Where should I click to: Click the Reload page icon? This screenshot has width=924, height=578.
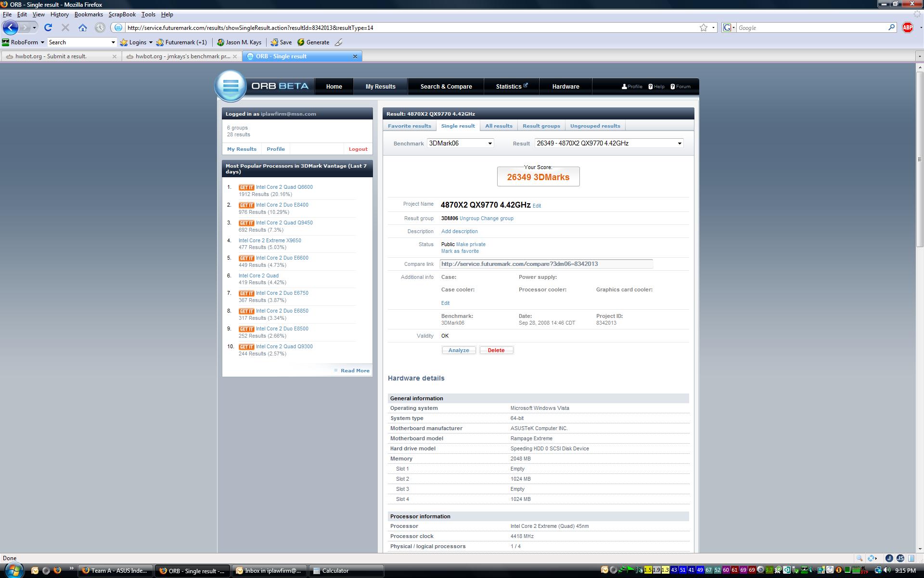point(48,27)
